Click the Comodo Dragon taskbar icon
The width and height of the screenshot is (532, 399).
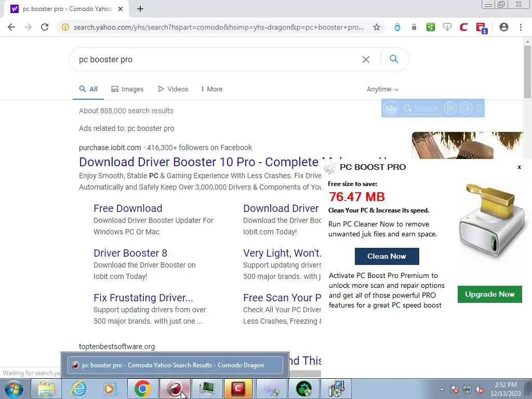175,389
